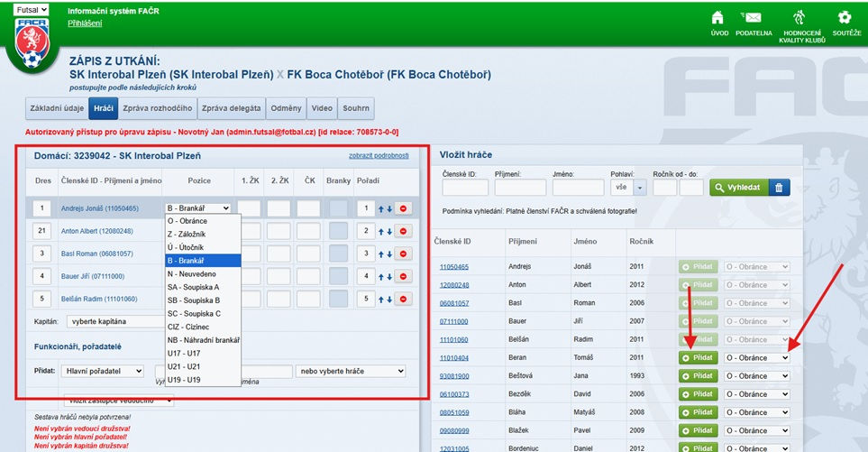Click jersey number field of Anton Albert

click(x=41, y=231)
